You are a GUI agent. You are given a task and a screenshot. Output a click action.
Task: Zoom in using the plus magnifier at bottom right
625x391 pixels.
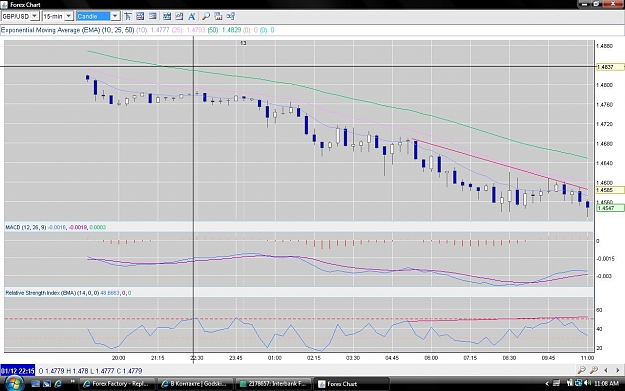coord(594,370)
